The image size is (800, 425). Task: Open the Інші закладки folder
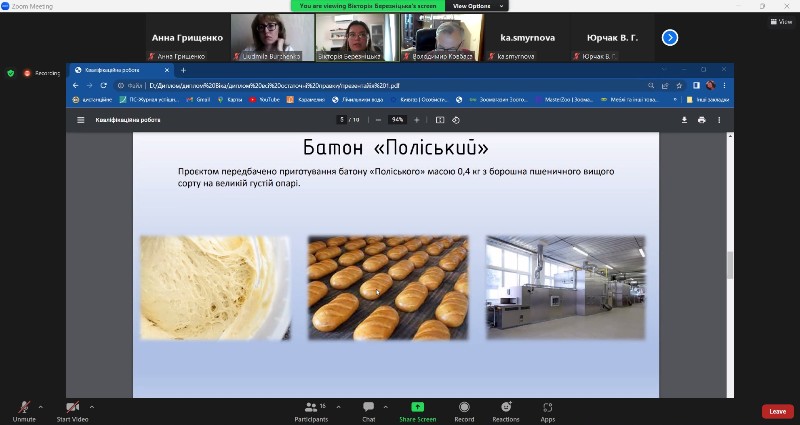point(708,100)
